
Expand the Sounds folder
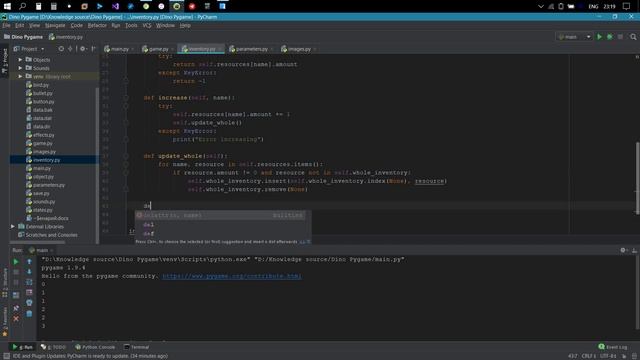pos(20,68)
